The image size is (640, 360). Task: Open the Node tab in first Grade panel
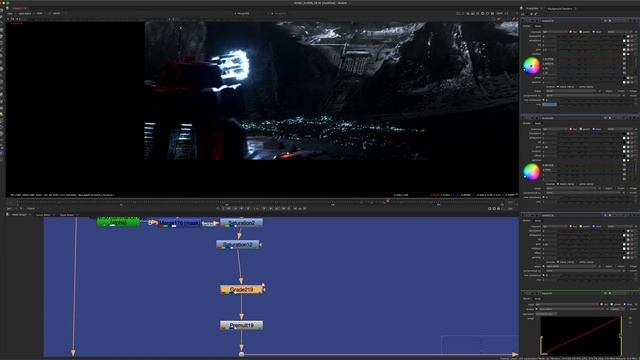538,26
